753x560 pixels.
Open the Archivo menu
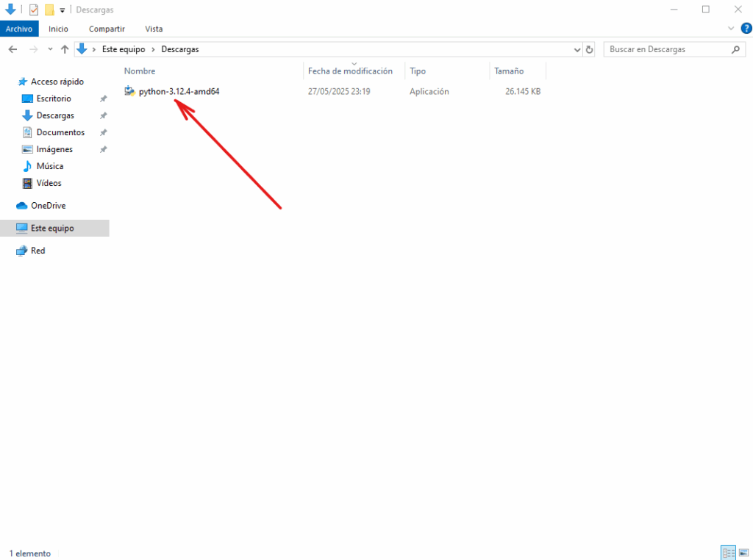click(x=19, y=29)
